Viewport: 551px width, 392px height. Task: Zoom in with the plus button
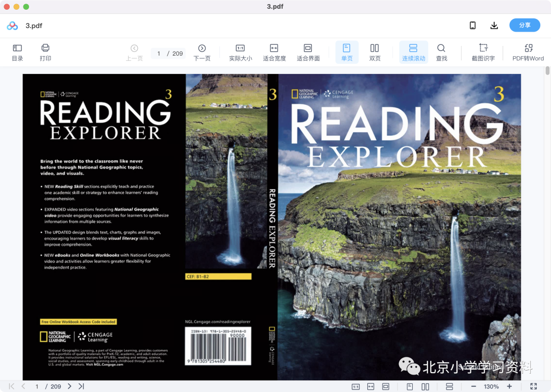pos(509,386)
